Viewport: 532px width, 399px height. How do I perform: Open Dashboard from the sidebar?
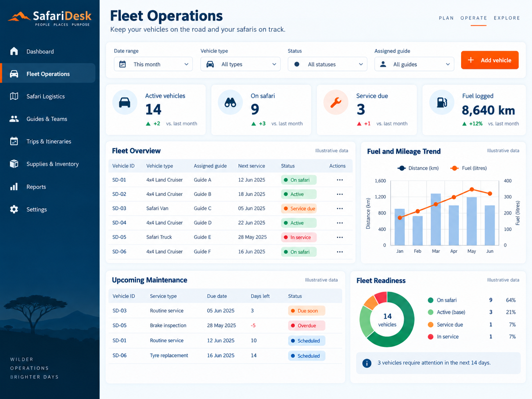tap(48, 51)
